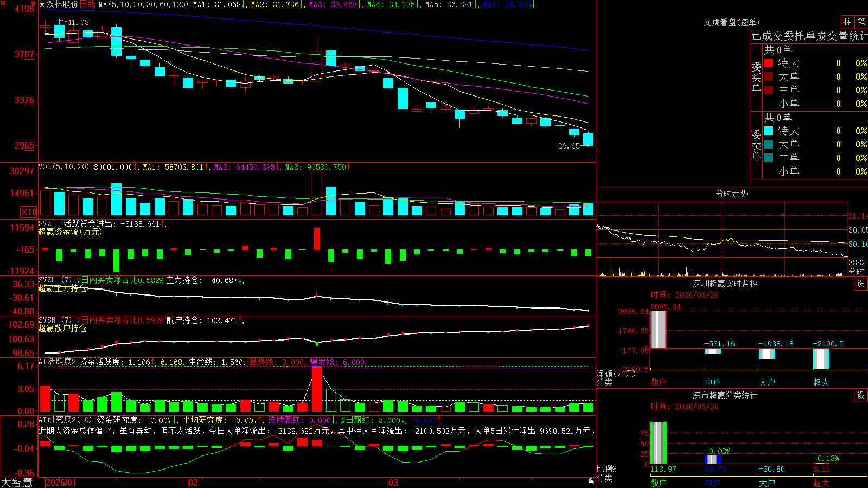Open 设 settings for 深市超赢分类统计
Image resolution: width=868 pixels, height=488 pixels.
tap(861, 395)
